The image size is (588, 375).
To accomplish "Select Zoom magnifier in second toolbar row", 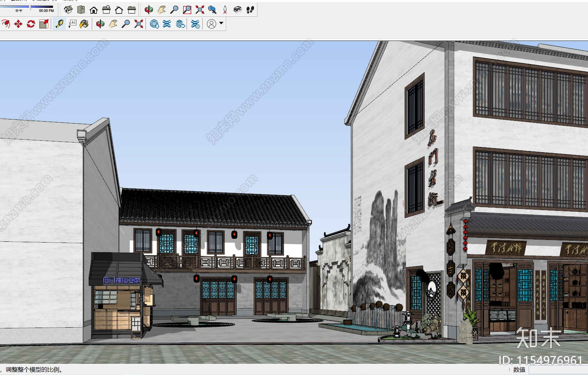I will 126,24.
